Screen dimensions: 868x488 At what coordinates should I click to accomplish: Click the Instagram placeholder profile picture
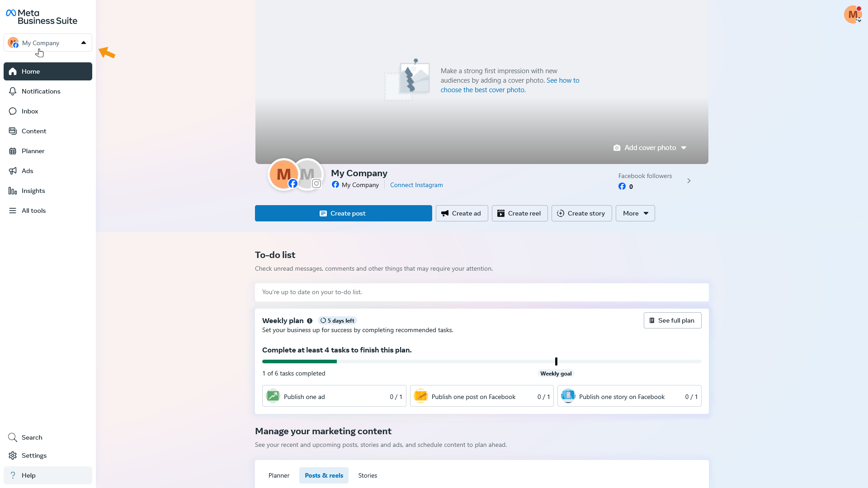click(307, 174)
